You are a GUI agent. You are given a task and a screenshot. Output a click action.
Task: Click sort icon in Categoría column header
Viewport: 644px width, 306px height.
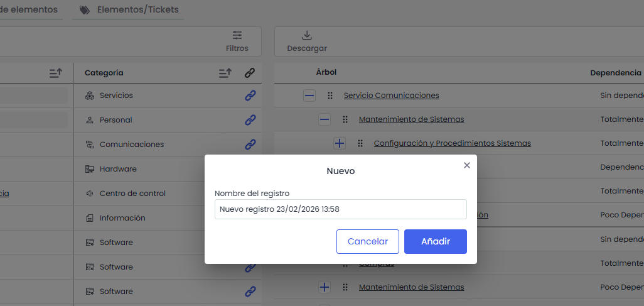pos(225,73)
